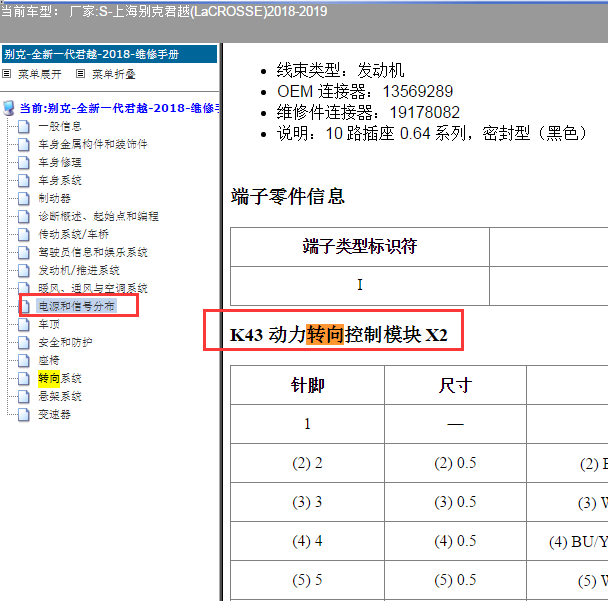Click the size cell (2) 0.5

click(455, 463)
